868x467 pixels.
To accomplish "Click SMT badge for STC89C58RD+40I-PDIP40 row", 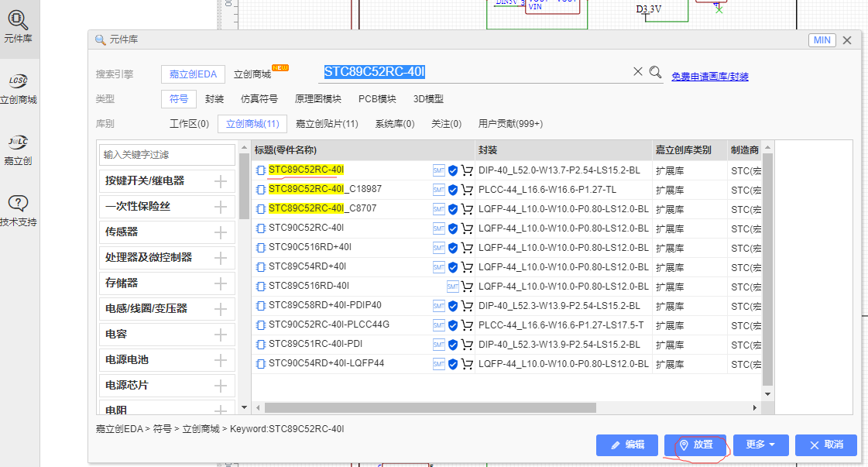I will click(x=438, y=306).
